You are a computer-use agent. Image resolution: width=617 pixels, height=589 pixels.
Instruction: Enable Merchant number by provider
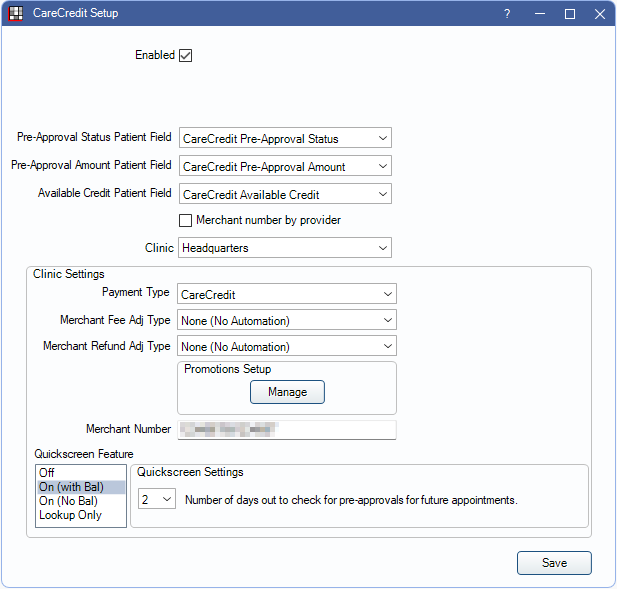click(185, 220)
